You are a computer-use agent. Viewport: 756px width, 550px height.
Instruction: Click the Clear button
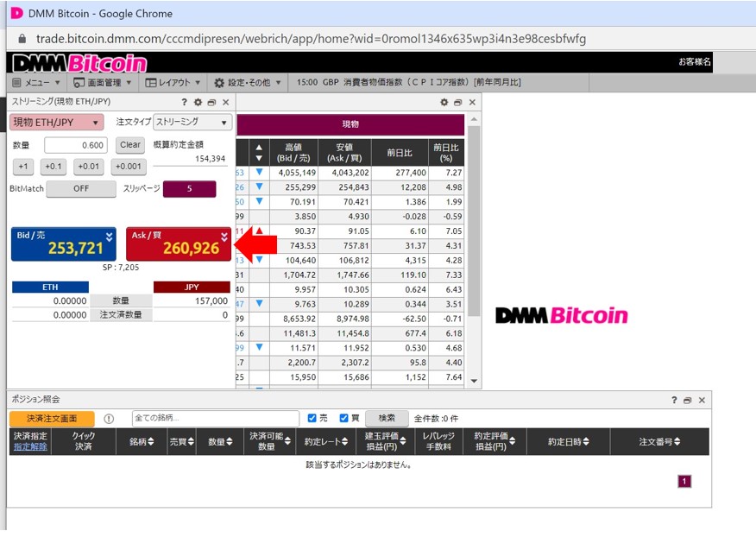click(x=130, y=145)
